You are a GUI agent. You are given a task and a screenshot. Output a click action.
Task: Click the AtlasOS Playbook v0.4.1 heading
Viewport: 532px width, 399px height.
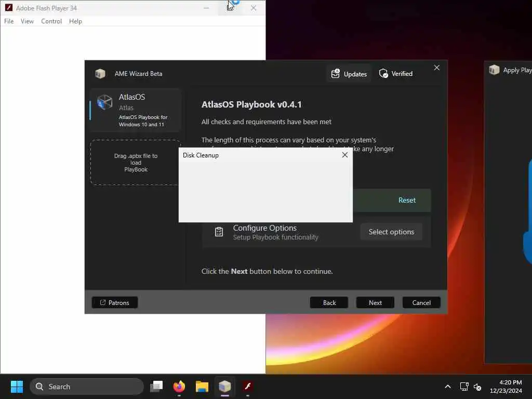(251, 104)
